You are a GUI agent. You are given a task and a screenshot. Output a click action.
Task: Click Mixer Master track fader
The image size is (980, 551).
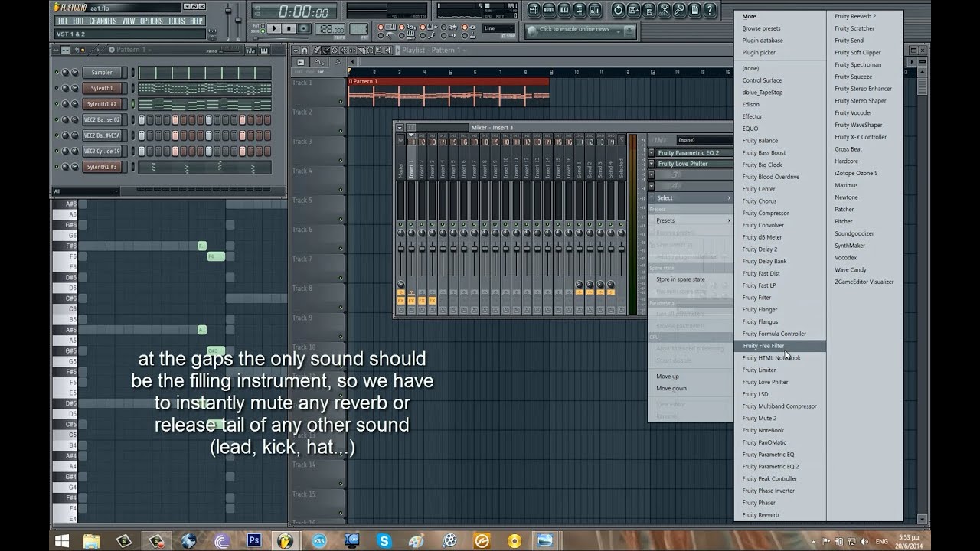click(x=400, y=249)
